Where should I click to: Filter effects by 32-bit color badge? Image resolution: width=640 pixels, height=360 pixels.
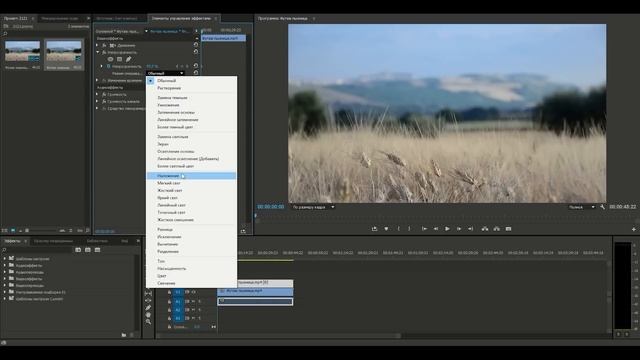click(x=88, y=250)
